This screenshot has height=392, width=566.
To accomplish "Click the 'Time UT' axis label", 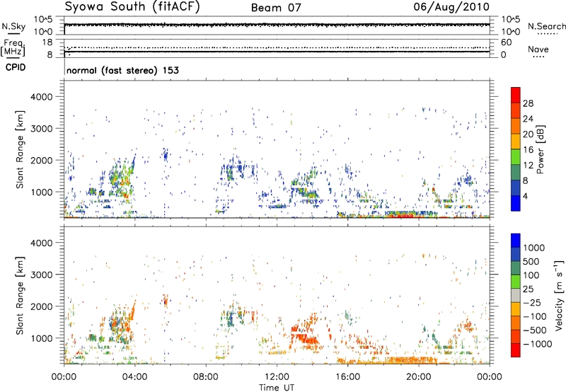I will (x=277, y=388).
